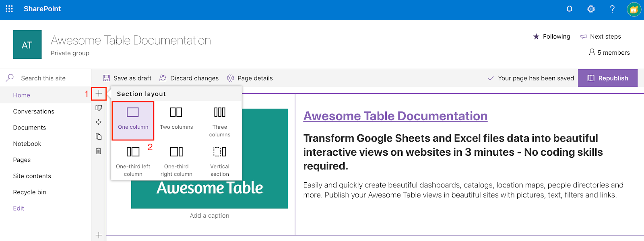Go to Home in the navigation
Viewport: 644px width, 241px height.
22,95
